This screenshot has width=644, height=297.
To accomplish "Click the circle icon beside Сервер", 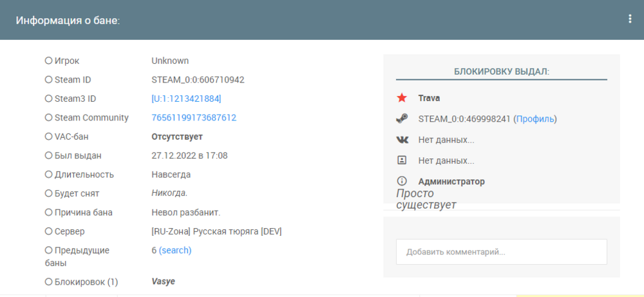I will [x=48, y=231].
